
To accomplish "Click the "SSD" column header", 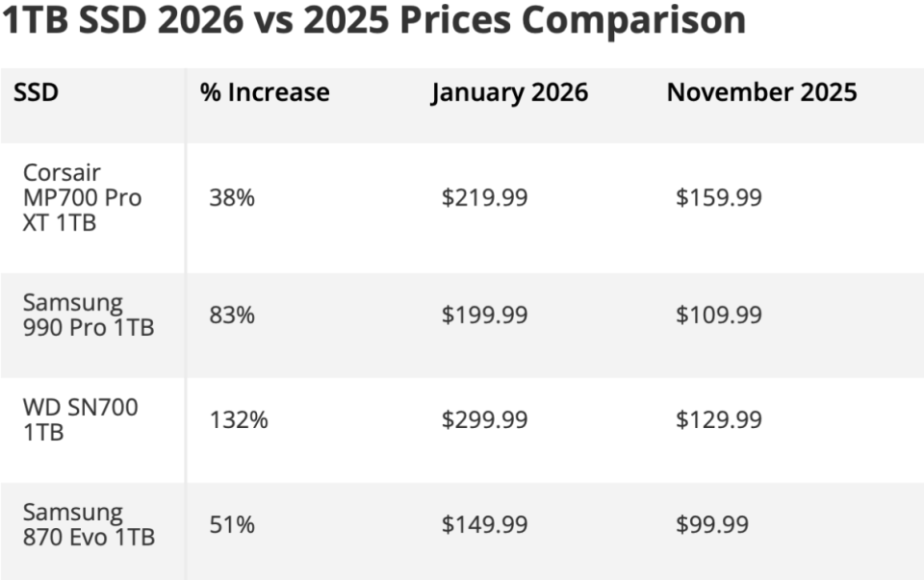I will pyautogui.click(x=37, y=92).
